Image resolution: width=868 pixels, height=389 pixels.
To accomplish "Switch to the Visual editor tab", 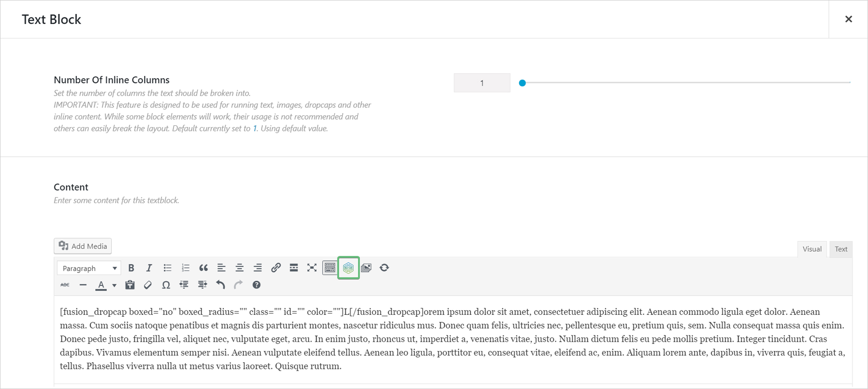I will (x=812, y=249).
